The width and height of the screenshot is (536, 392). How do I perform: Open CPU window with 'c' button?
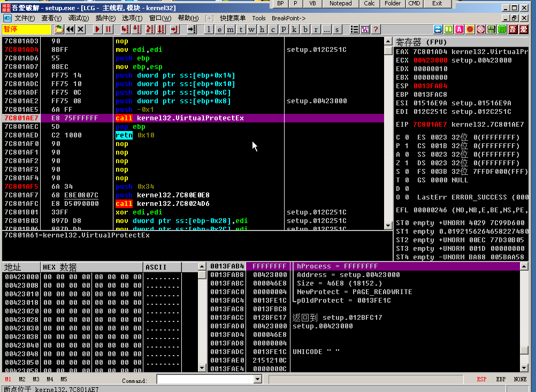(x=273, y=29)
